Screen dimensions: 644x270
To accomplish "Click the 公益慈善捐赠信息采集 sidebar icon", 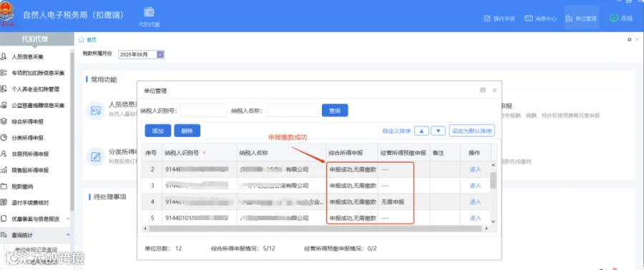I will pos(4,105).
